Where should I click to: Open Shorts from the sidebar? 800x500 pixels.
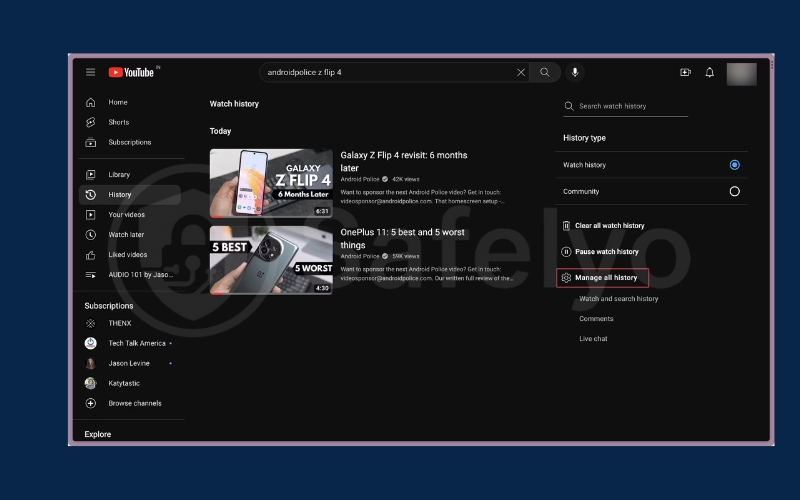click(118, 122)
